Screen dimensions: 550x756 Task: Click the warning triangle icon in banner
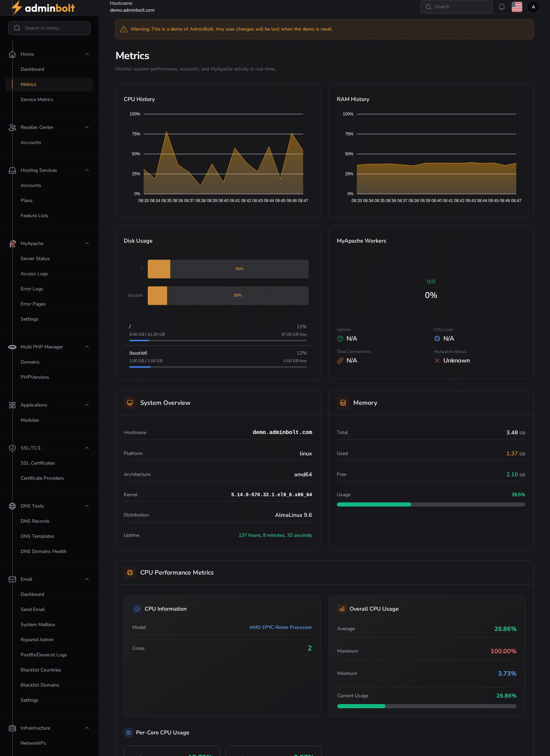pyautogui.click(x=124, y=29)
